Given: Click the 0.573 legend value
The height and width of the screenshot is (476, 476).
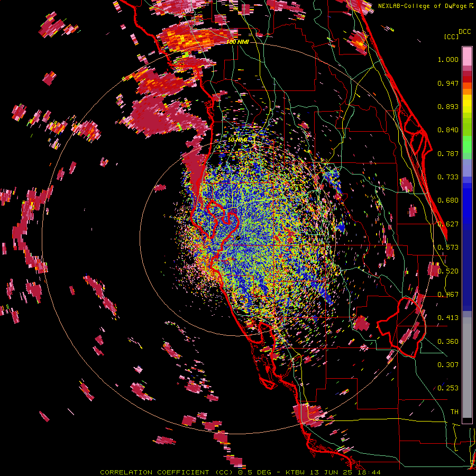Looking at the screenshot, I should (x=448, y=248).
